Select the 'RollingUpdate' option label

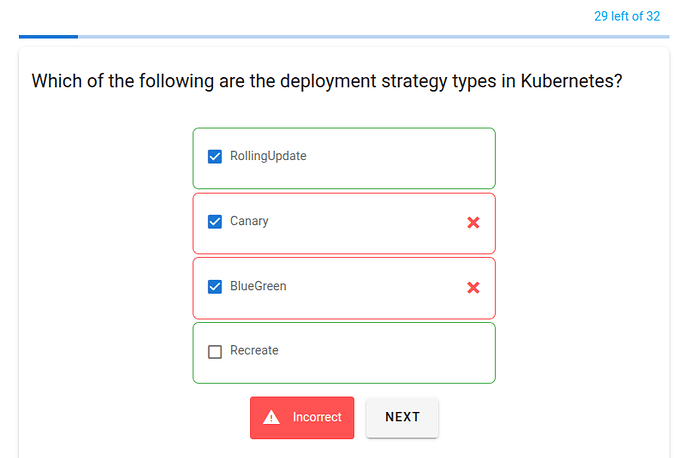point(268,156)
